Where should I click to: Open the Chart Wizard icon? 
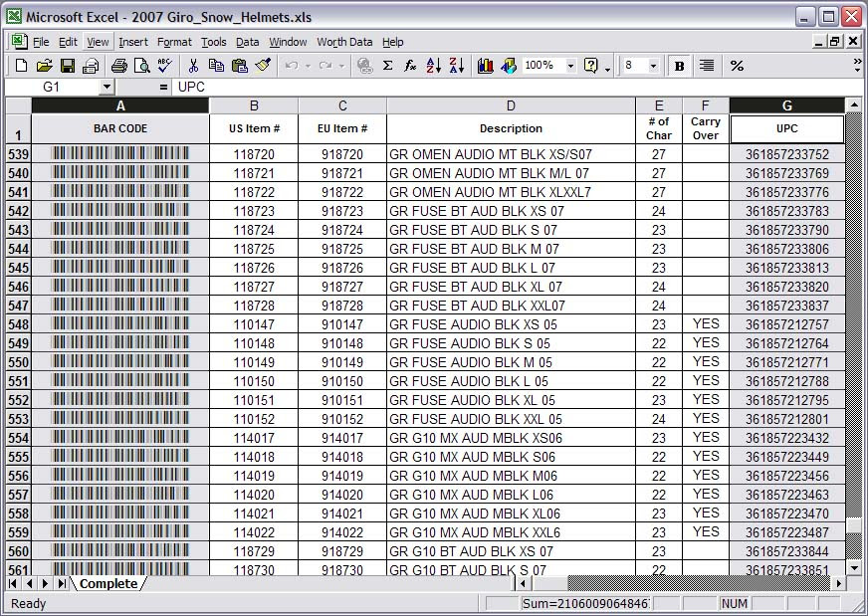click(486, 66)
